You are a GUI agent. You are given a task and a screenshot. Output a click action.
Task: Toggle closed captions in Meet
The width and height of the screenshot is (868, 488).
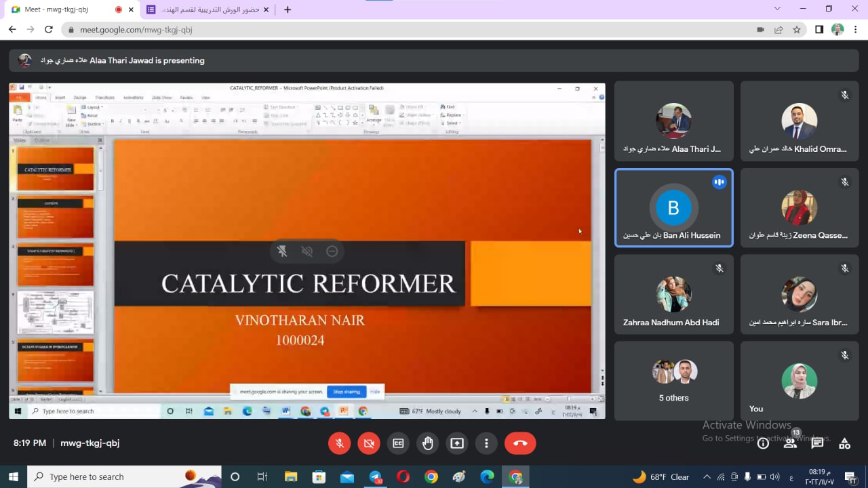point(398,443)
